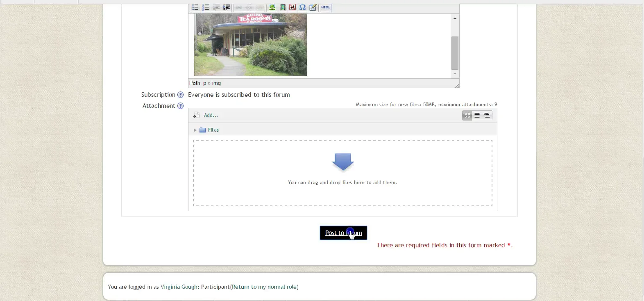Click the maximum size for new files text
644x301 pixels.
click(426, 105)
